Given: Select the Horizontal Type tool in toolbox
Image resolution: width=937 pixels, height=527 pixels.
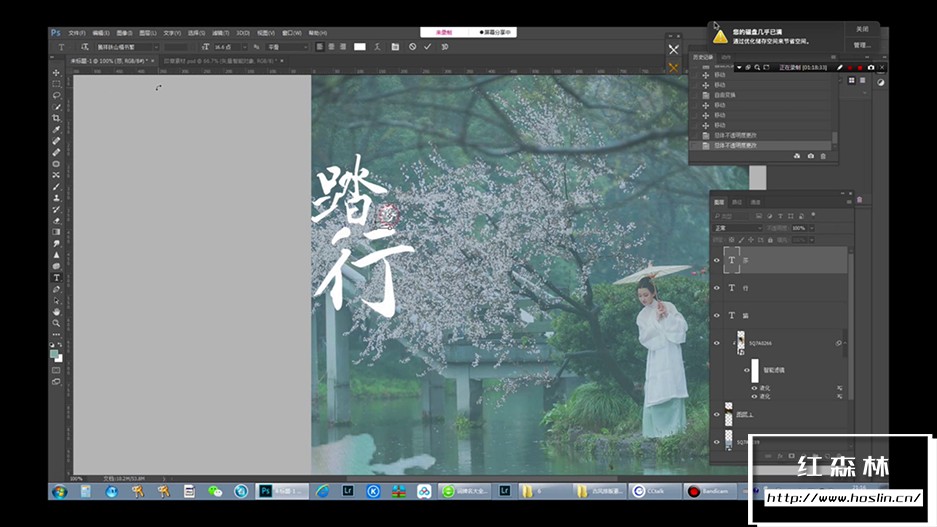Looking at the screenshot, I should coord(57,277).
